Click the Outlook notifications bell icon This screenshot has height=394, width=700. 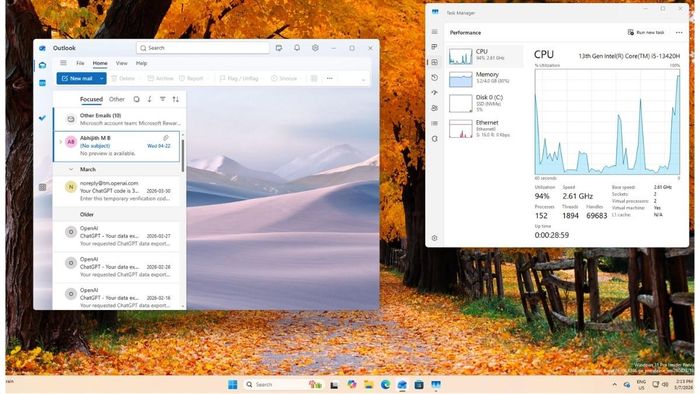pyautogui.click(x=297, y=48)
